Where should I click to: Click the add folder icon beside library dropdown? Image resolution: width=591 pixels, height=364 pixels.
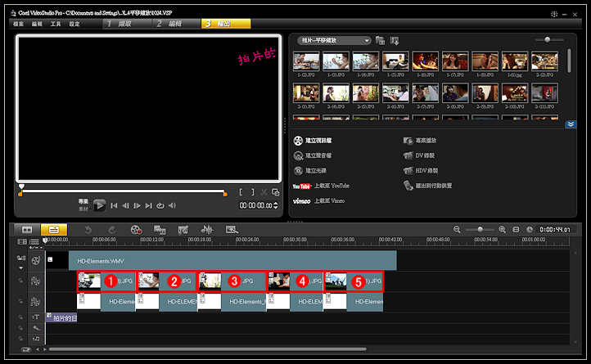(x=380, y=41)
